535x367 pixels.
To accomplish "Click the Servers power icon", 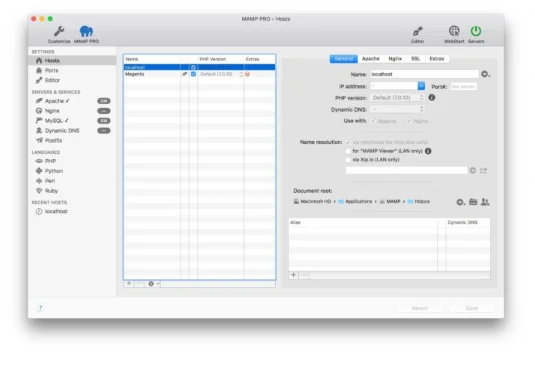I will pyautogui.click(x=476, y=31).
